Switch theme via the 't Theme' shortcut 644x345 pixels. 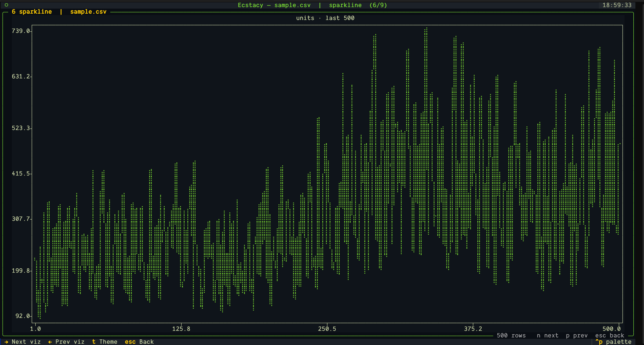pyautogui.click(x=105, y=342)
